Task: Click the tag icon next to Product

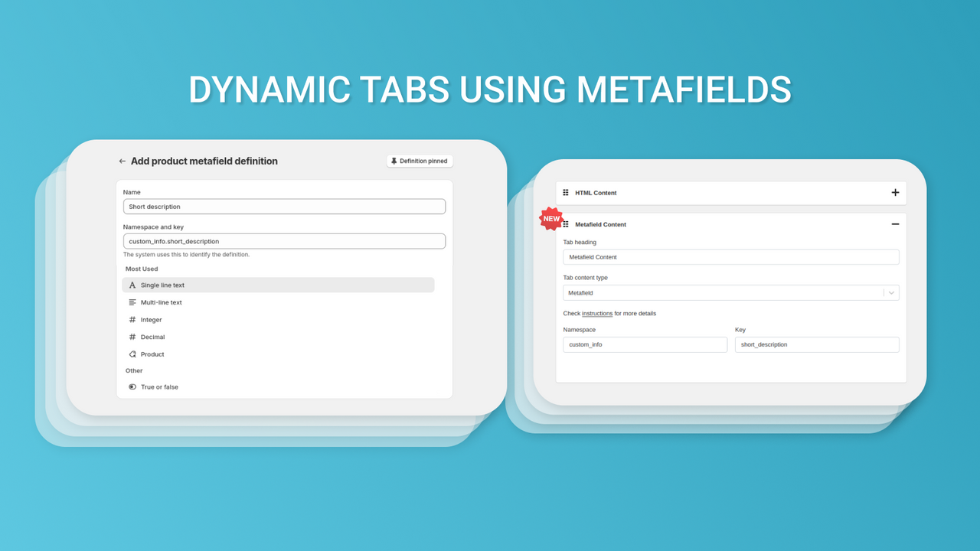Action: click(132, 354)
